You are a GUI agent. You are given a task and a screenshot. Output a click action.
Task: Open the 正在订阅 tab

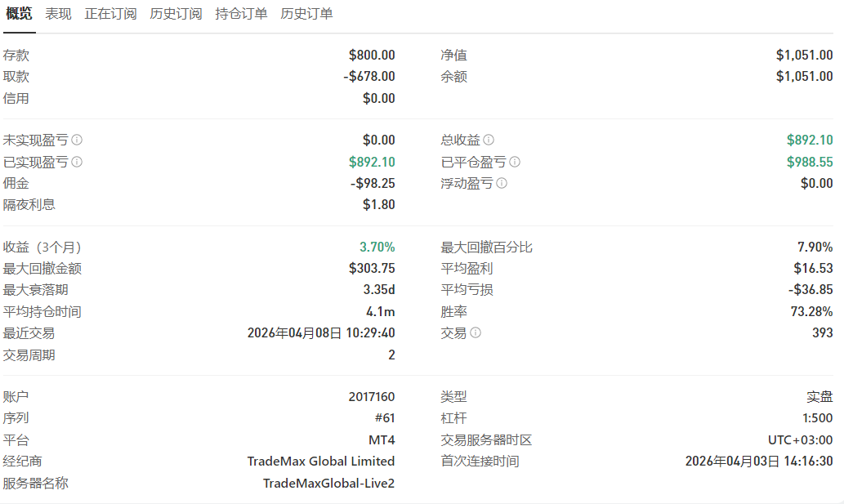110,14
